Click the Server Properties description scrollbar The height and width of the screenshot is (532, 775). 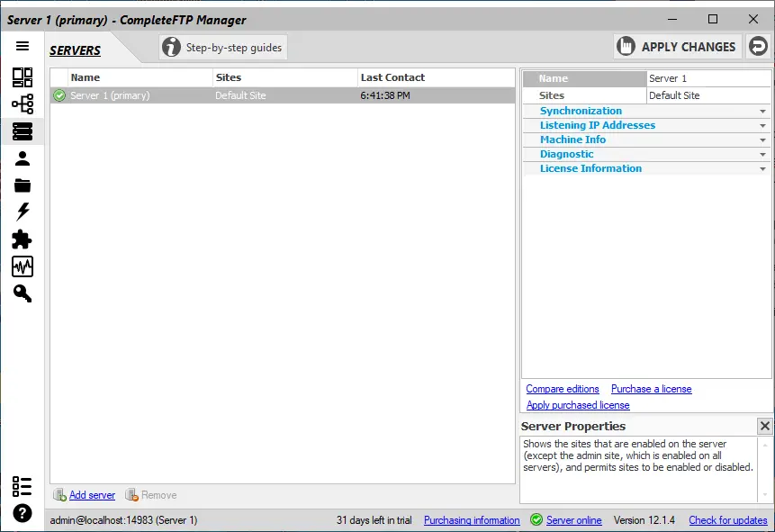764,470
